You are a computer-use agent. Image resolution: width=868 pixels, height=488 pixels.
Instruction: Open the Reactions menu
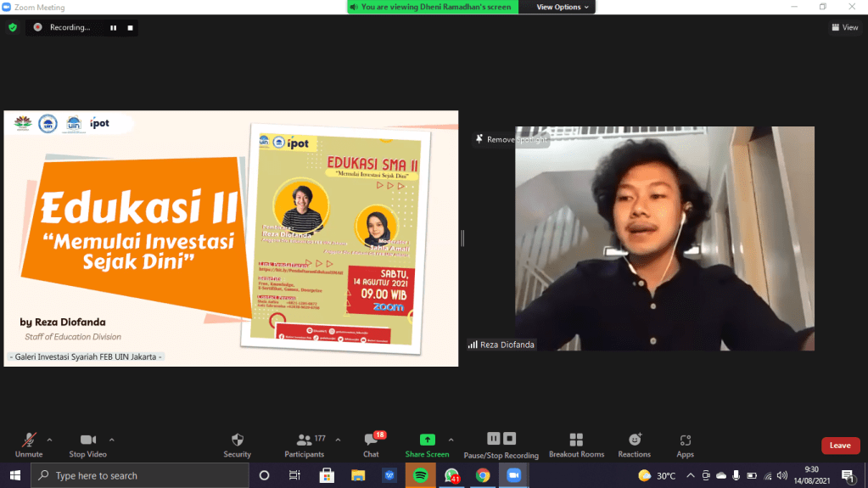point(635,440)
